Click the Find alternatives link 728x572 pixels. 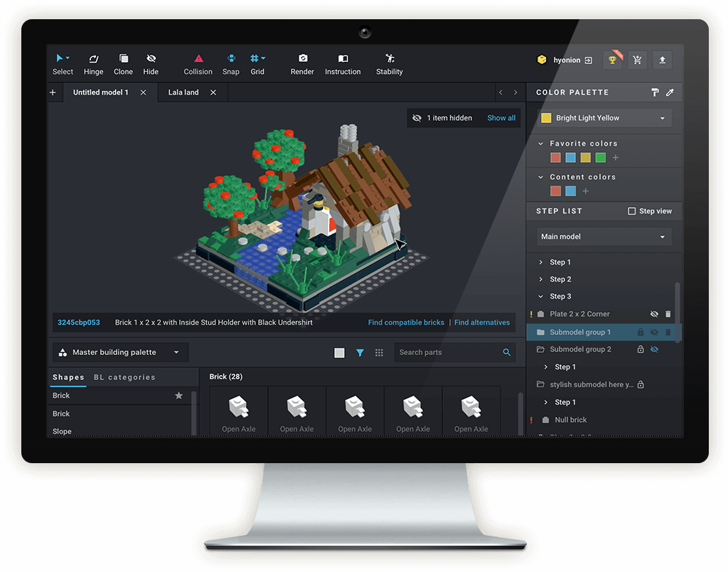click(x=481, y=322)
